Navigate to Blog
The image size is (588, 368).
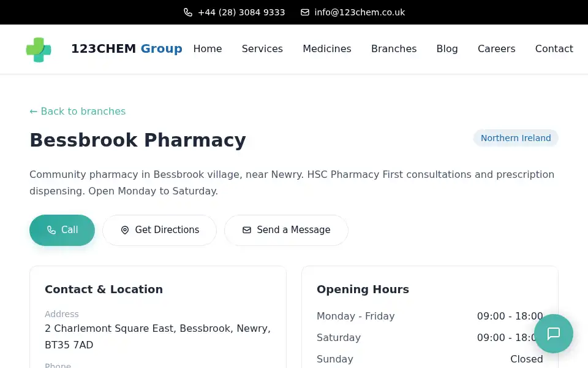(447, 49)
